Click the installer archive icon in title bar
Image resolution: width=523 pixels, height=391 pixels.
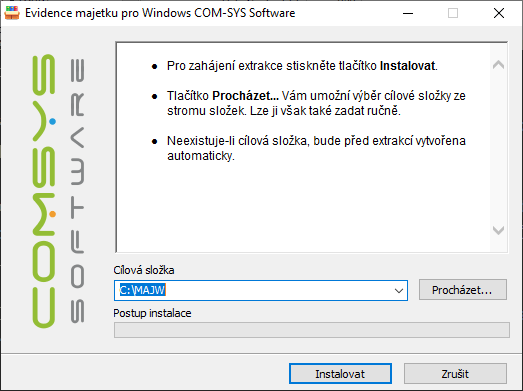tap(12, 13)
